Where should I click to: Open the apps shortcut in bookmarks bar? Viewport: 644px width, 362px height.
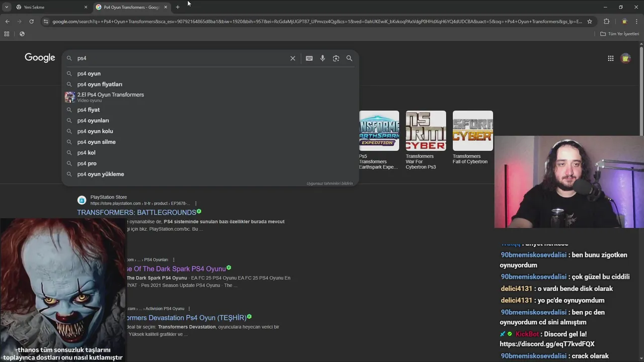pos(7,34)
